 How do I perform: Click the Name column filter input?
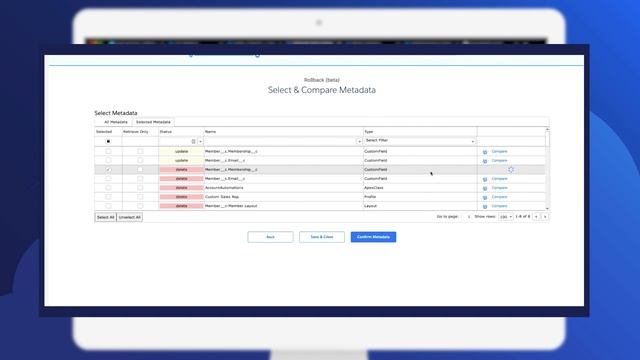(x=280, y=141)
